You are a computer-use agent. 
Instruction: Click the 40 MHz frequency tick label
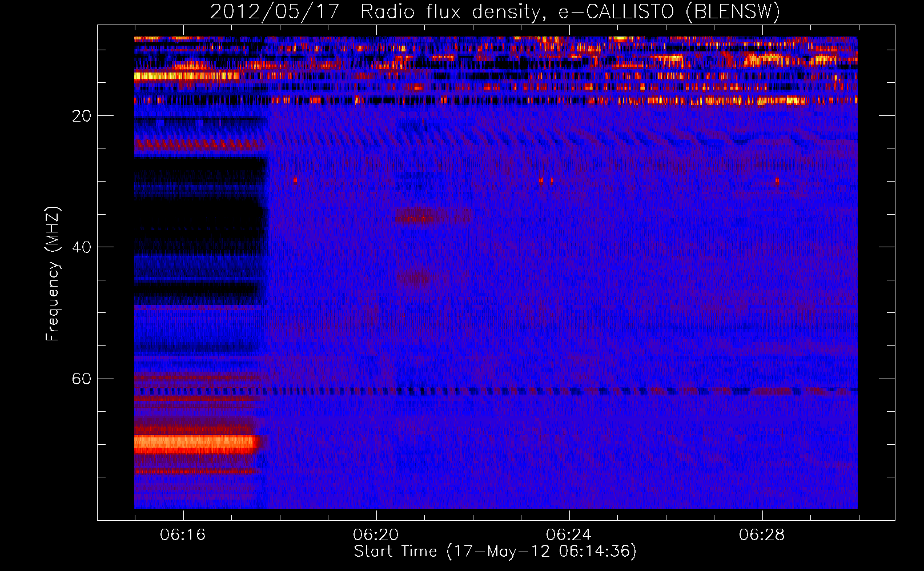click(x=82, y=247)
